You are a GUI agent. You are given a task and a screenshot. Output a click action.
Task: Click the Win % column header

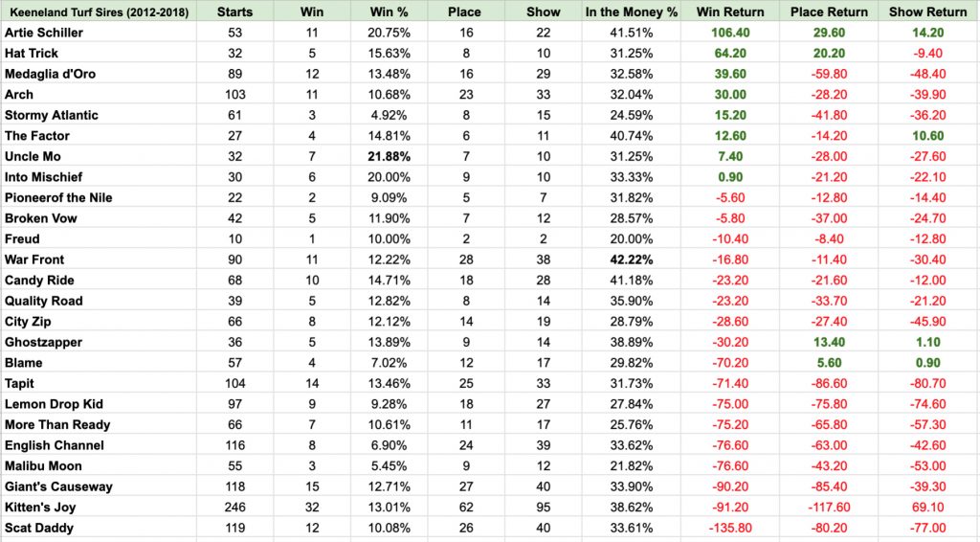click(389, 11)
